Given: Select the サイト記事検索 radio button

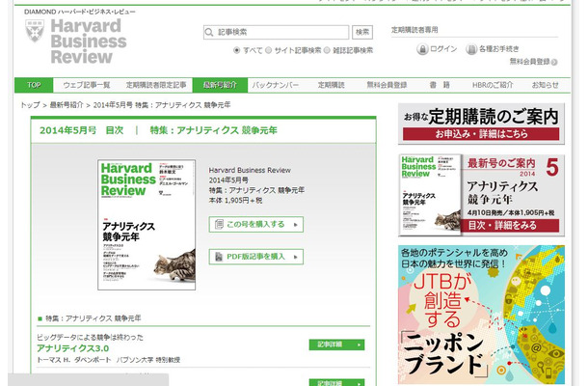Looking at the screenshot, I should tap(269, 50).
